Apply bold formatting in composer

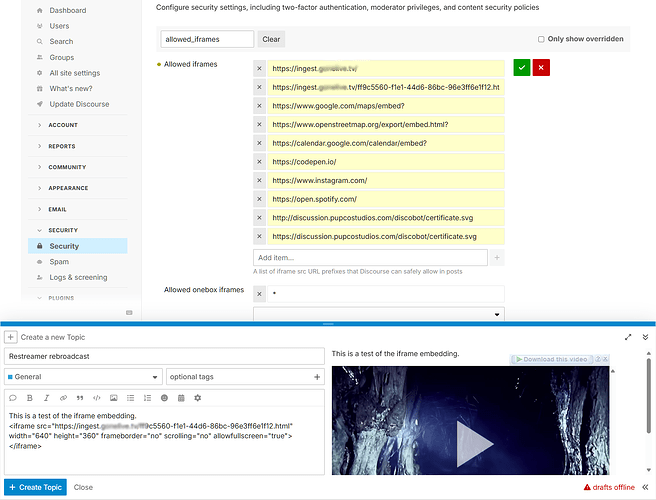[30, 398]
